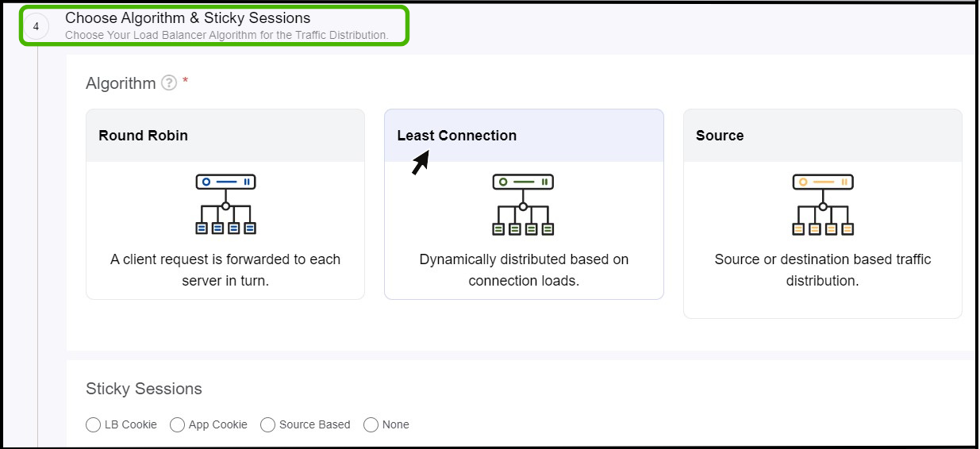Choose the Source algorithm card header
Image resolution: width=980 pixels, height=449 pixels.
(823, 136)
